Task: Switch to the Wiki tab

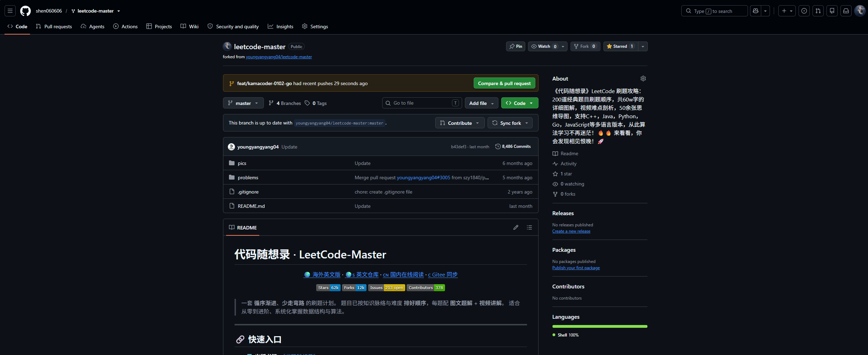Action: [x=190, y=27]
